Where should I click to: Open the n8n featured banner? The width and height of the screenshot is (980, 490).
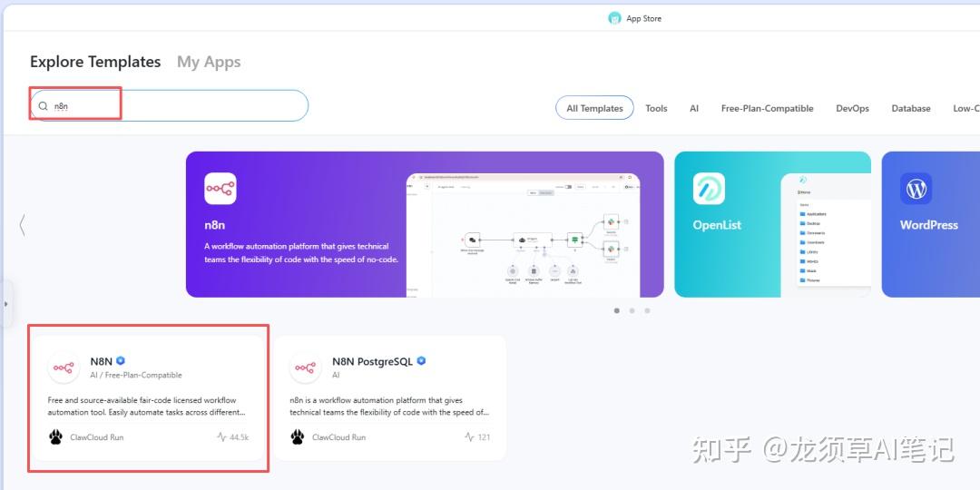tap(425, 224)
